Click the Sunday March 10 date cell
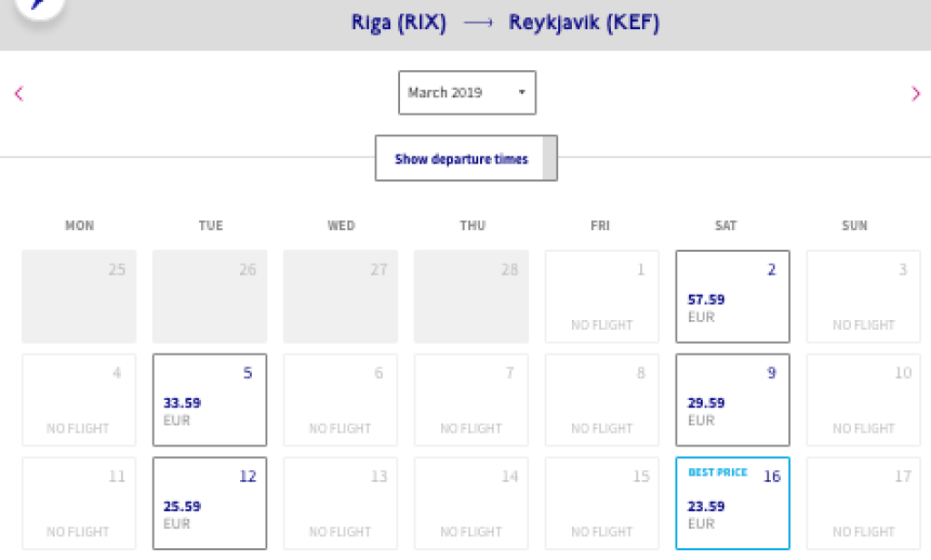The height and width of the screenshot is (560, 931). (x=864, y=400)
